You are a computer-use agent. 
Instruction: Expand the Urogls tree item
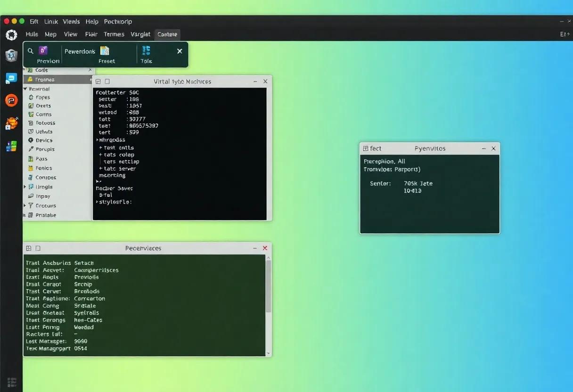coord(25,187)
